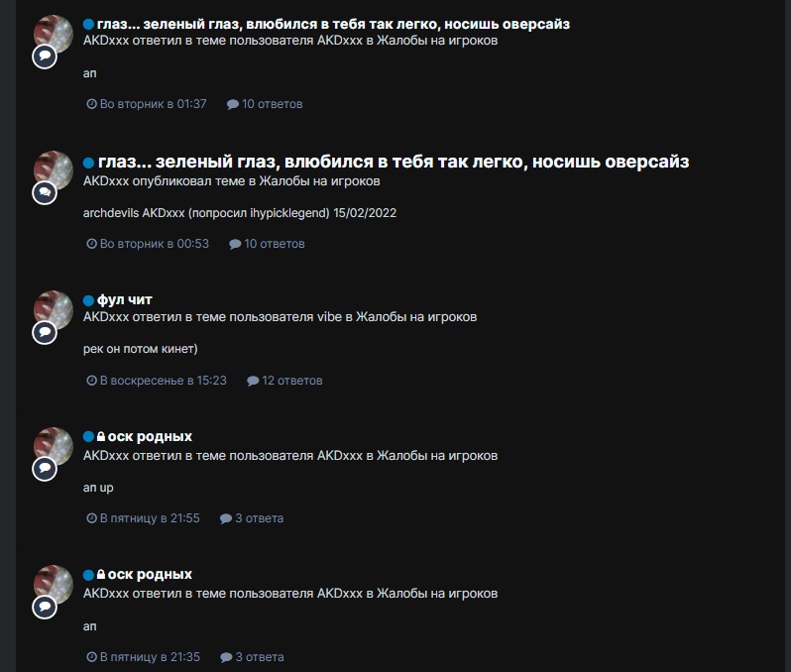Open the 'фул чит' topic title

coord(125,299)
